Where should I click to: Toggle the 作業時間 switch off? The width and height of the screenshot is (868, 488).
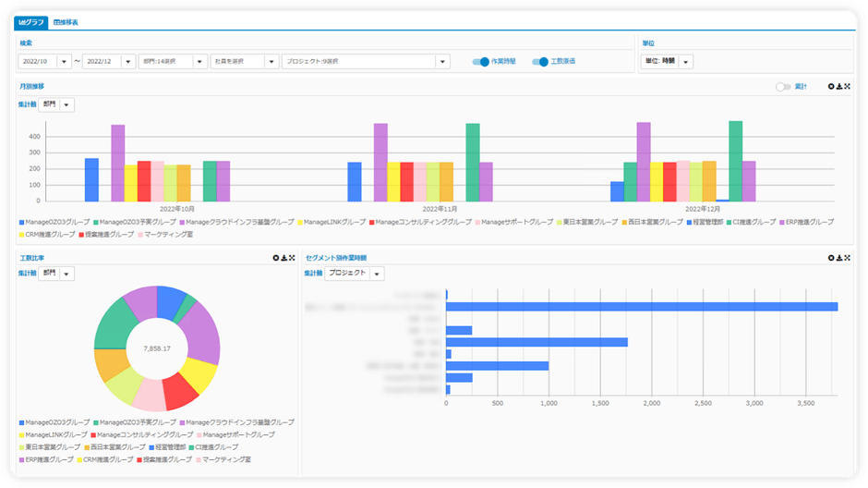pos(480,62)
